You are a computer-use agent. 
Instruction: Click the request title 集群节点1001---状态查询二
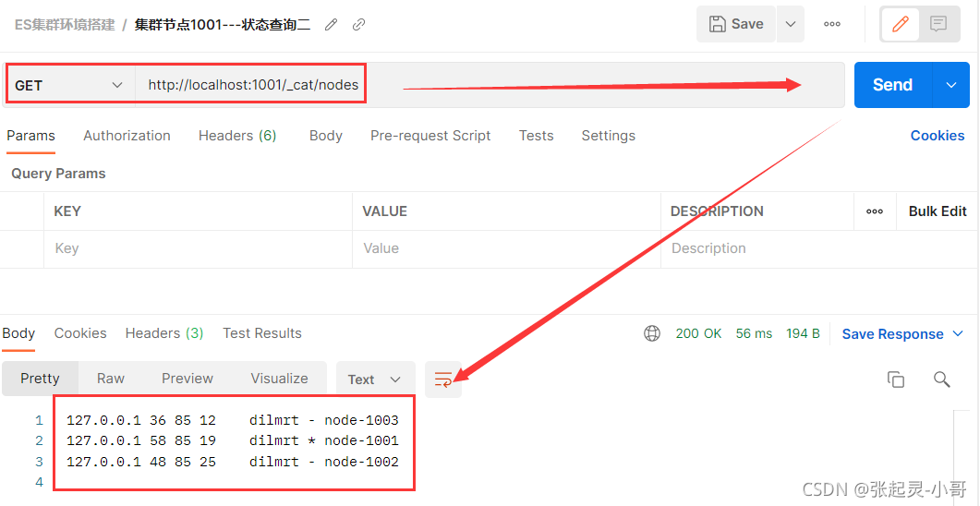tap(223, 24)
